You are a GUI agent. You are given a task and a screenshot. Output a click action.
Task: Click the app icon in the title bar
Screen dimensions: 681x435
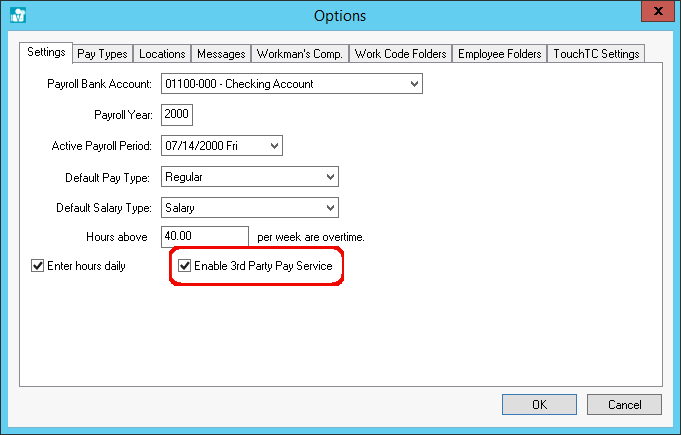[16, 15]
